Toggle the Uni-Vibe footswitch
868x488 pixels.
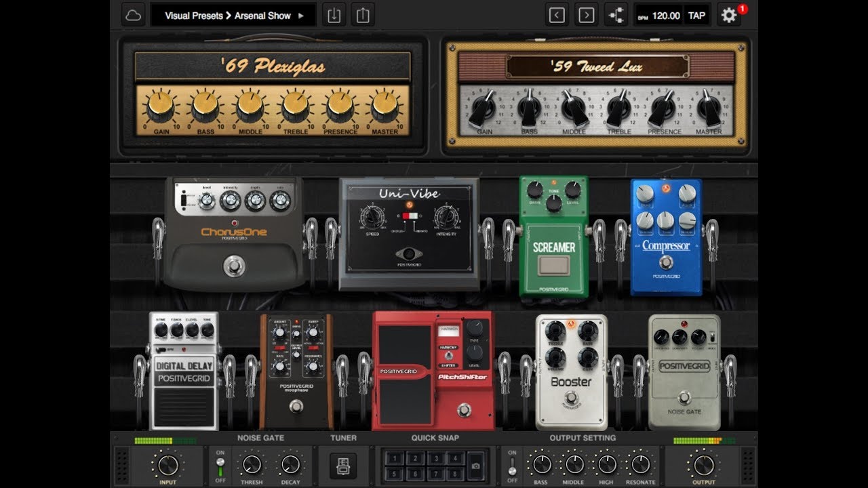tap(408, 255)
